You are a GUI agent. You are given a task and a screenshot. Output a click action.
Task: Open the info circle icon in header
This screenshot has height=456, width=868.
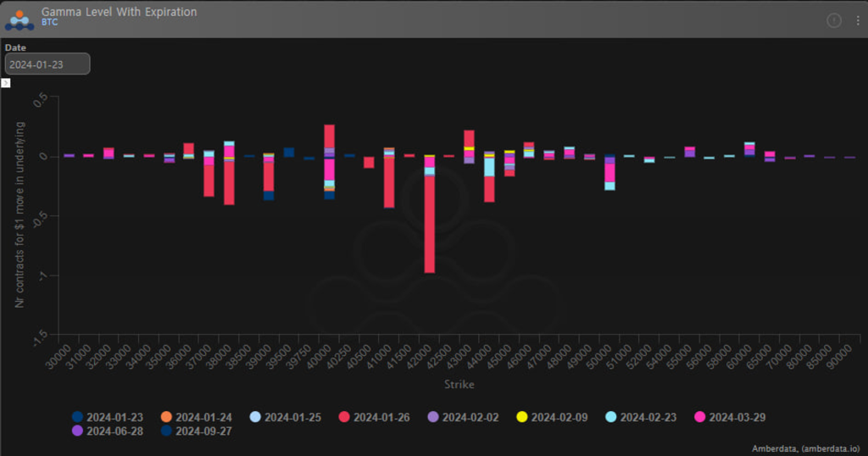(833, 20)
